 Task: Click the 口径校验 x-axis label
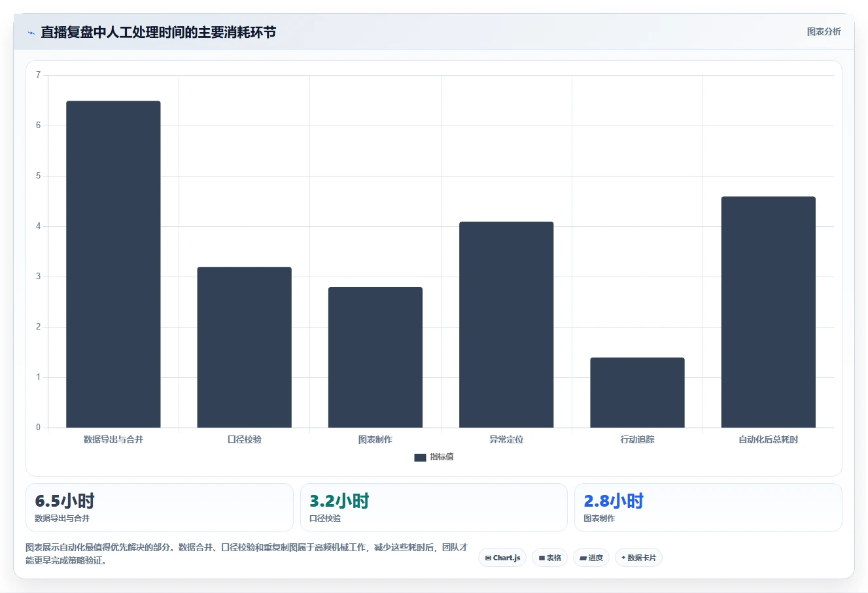point(244,439)
